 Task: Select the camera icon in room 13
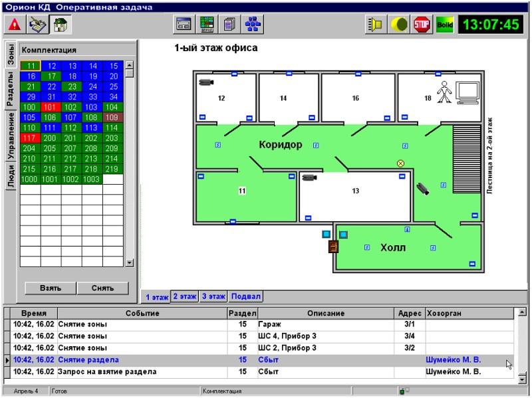point(309,177)
